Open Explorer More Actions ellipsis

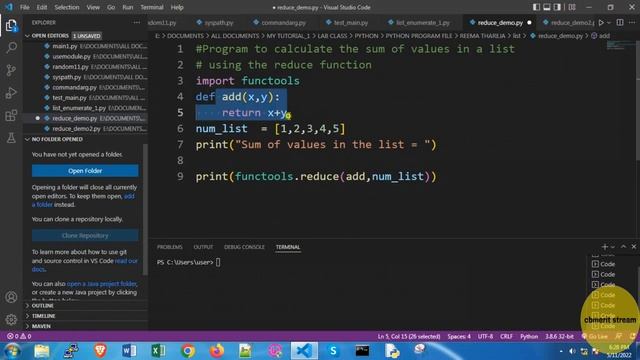coord(137,22)
